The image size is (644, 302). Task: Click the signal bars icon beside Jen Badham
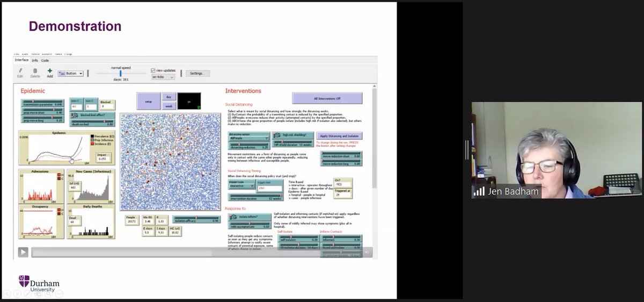479,191
